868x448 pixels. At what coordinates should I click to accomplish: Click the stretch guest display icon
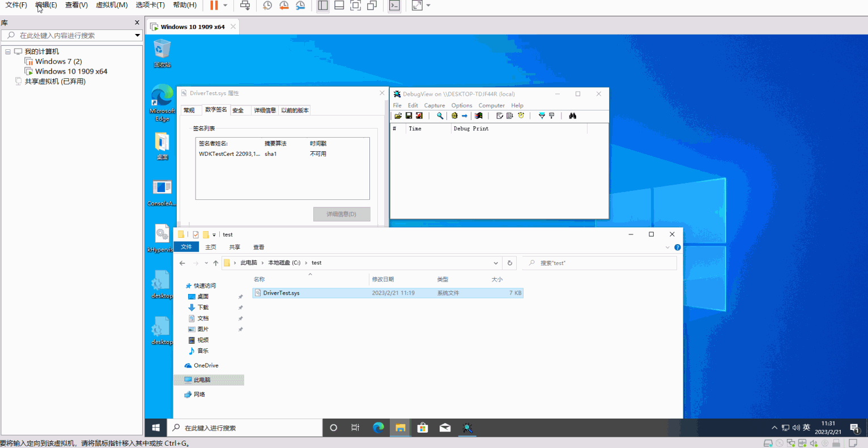click(x=417, y=5)
